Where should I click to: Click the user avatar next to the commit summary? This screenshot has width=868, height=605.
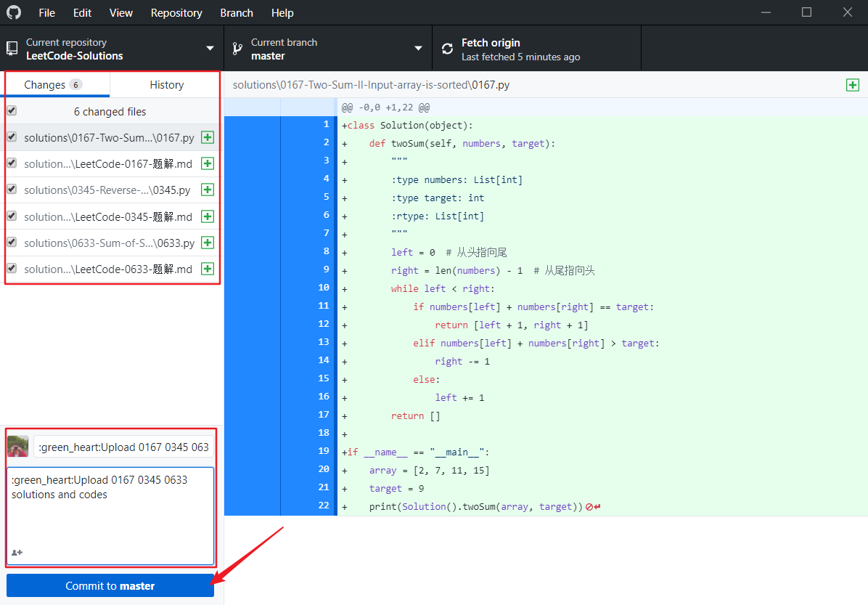click(17, 446)
